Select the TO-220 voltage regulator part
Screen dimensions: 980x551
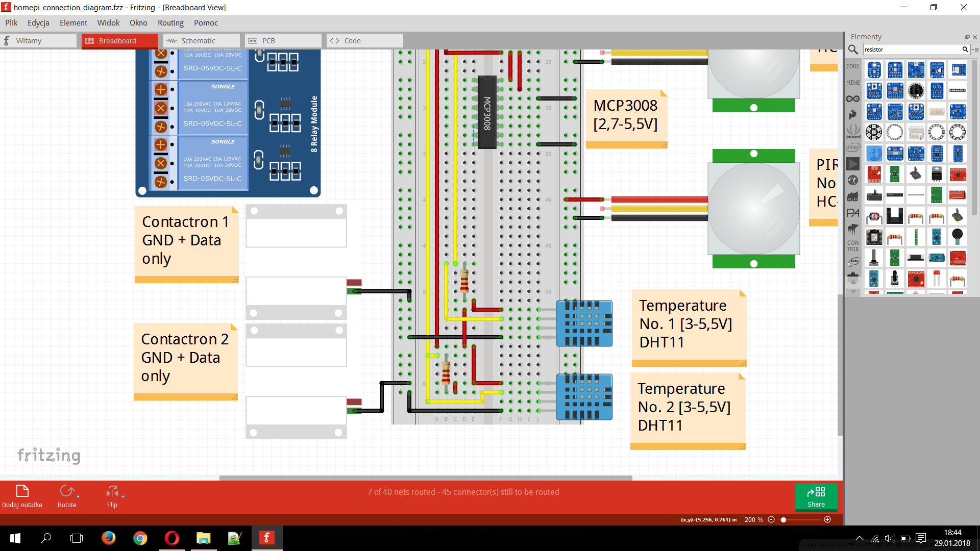(x=937, y=174)
